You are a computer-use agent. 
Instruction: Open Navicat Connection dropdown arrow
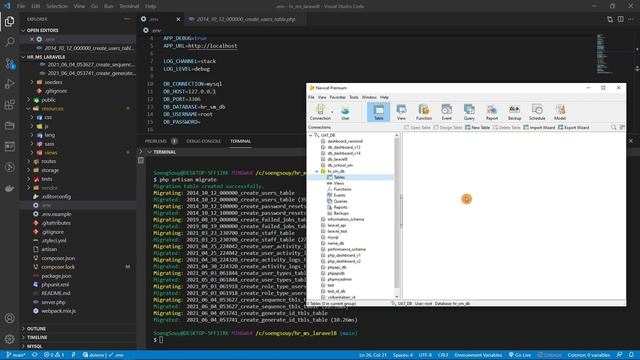point(332,112)
